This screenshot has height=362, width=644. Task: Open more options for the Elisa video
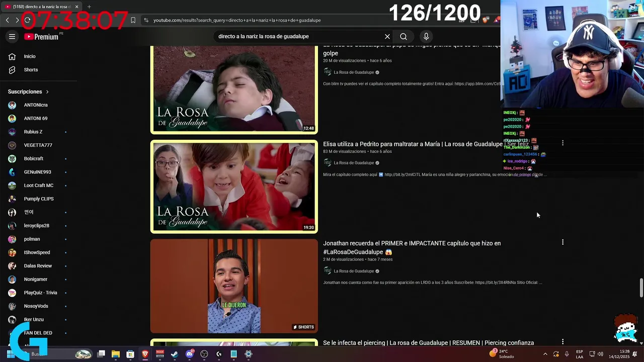click(x=562, y=143)
